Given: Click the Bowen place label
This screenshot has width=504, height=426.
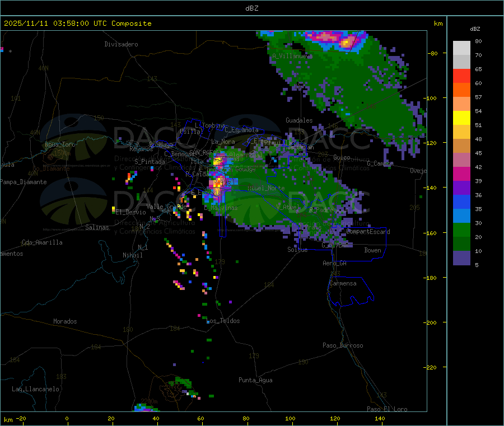Looking at the screenshot, I should 372,250.
